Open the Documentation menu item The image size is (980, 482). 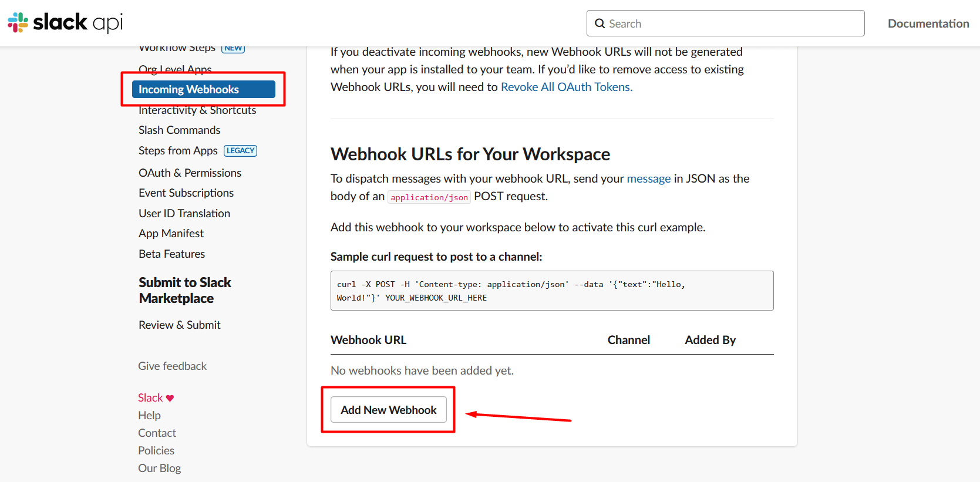pyautogui.click(x=928, y=23)
